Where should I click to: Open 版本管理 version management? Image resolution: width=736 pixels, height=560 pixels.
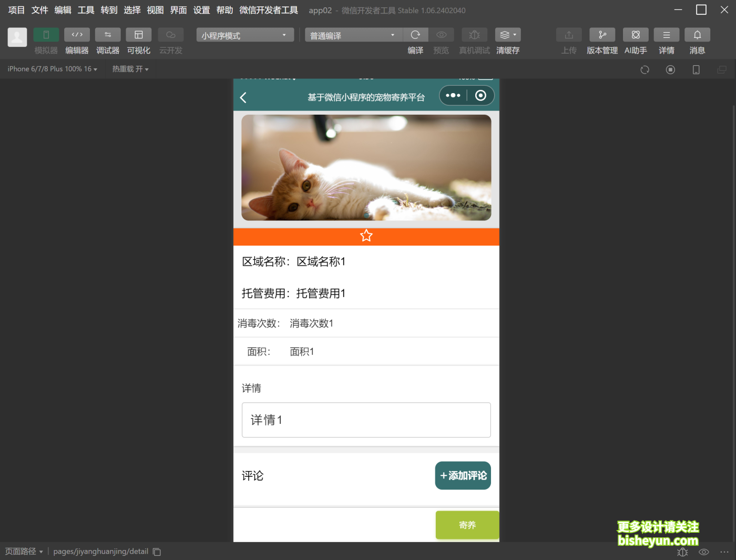[602, 34]
